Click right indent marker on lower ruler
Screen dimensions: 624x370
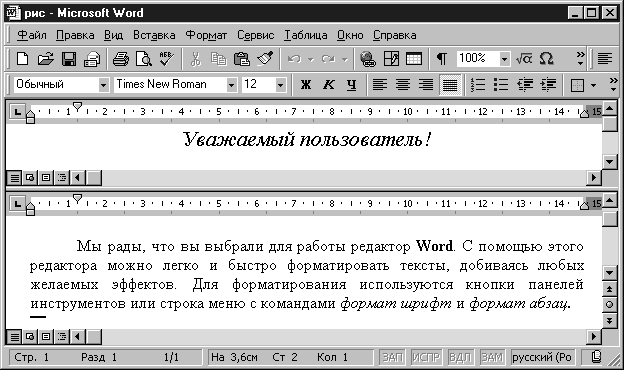coord(584,206)
